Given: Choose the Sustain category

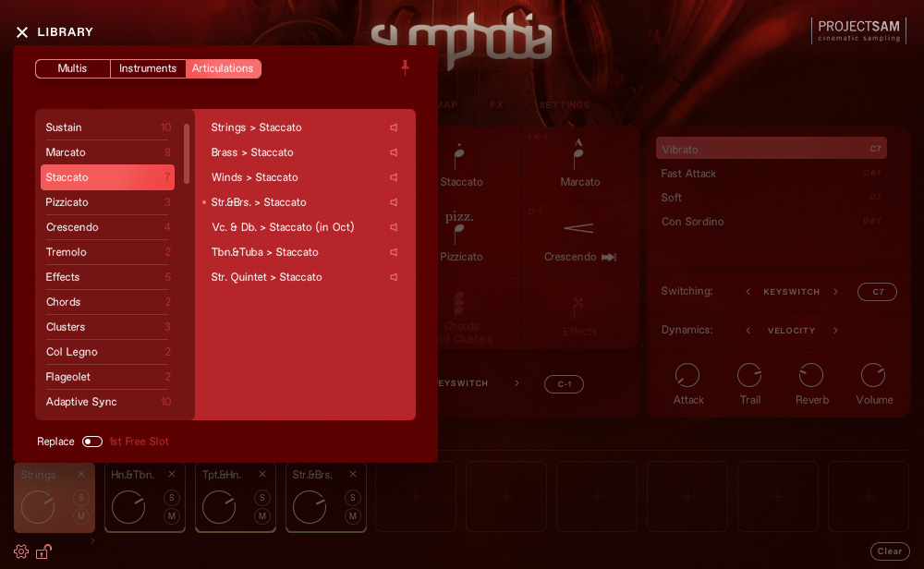Looking at the screenshot, I should tap(108, 127).
